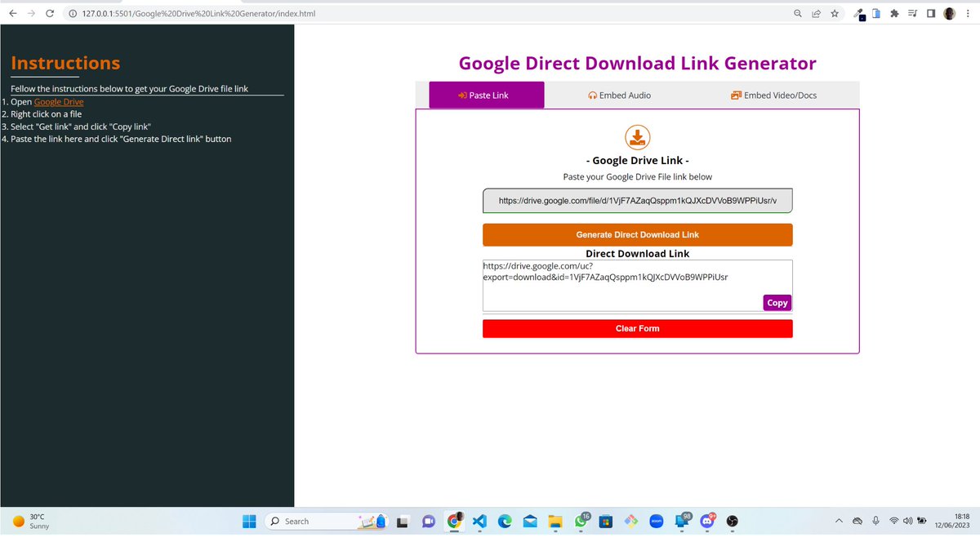The height and width of the screenshot is (551, 980).
Task: Check the battery status icon
Action: pos(922,521)
